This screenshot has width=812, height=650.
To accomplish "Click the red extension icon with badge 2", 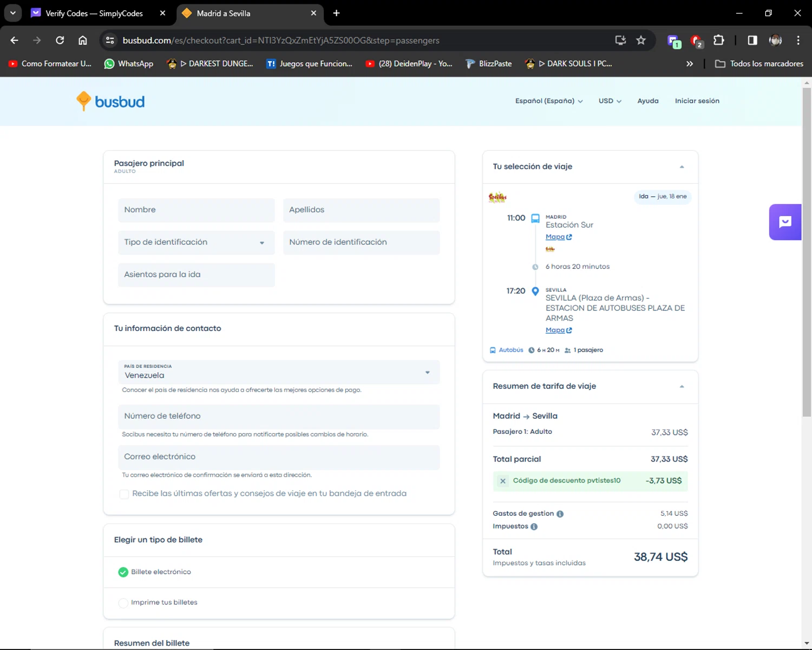I will point(697,41).
